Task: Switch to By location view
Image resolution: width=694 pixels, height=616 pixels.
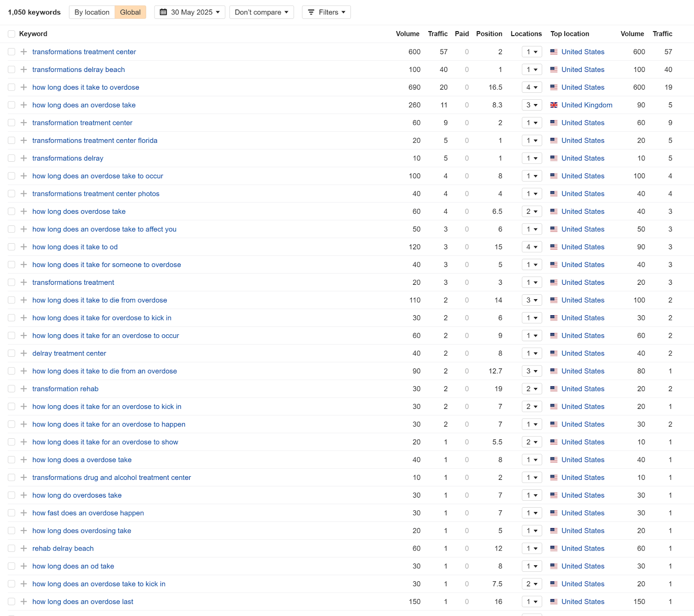Action: click(x=92, y=12)
